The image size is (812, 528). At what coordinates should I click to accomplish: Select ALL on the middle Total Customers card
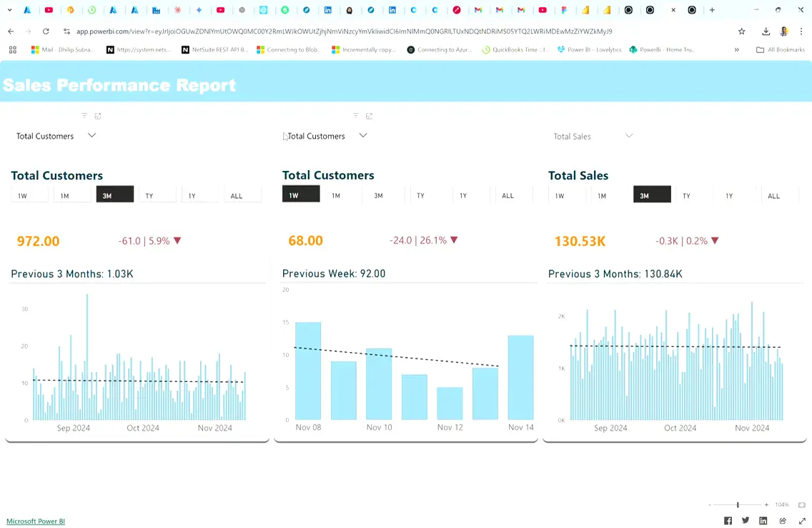click(x=514, y=195)
